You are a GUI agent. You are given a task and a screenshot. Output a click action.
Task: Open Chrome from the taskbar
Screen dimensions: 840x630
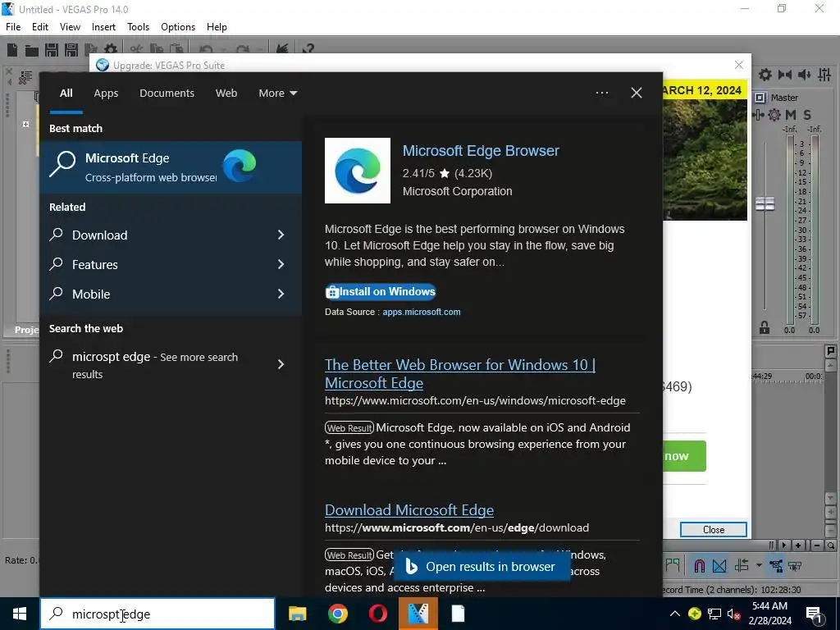coord(337,614)
